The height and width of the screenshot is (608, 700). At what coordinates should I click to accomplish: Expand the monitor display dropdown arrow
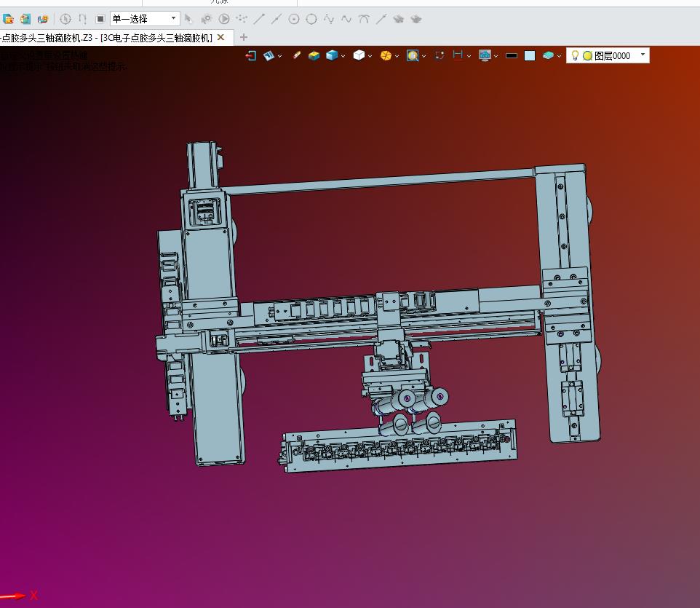(x=496, y=56)
